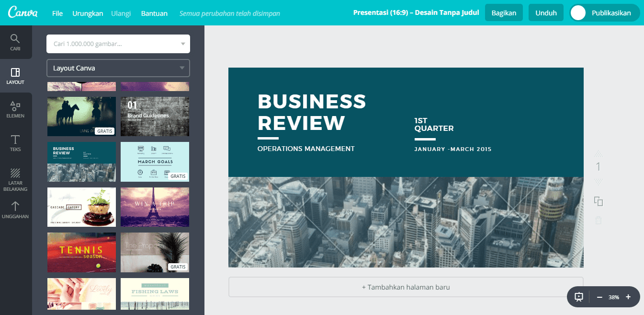The height and width of the screenshot is (315, 644).
Task: Click the Unduh download button
Action: tap(546, 12)
